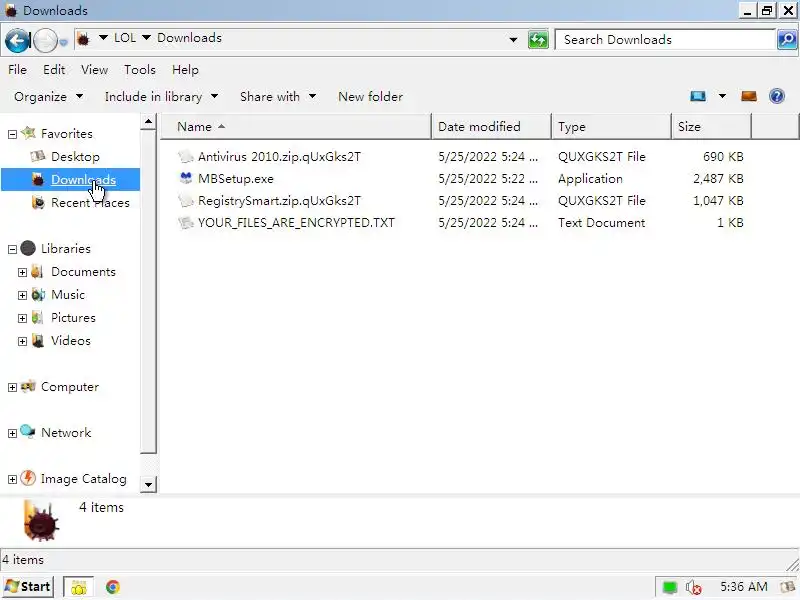Expand the Image Catalog tree node

[x=13, y=480]
